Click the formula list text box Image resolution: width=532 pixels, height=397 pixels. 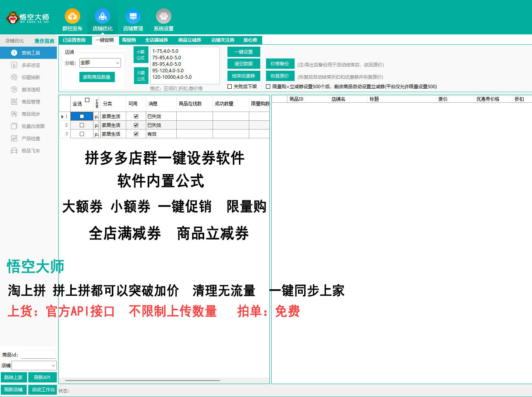[185, 65]
